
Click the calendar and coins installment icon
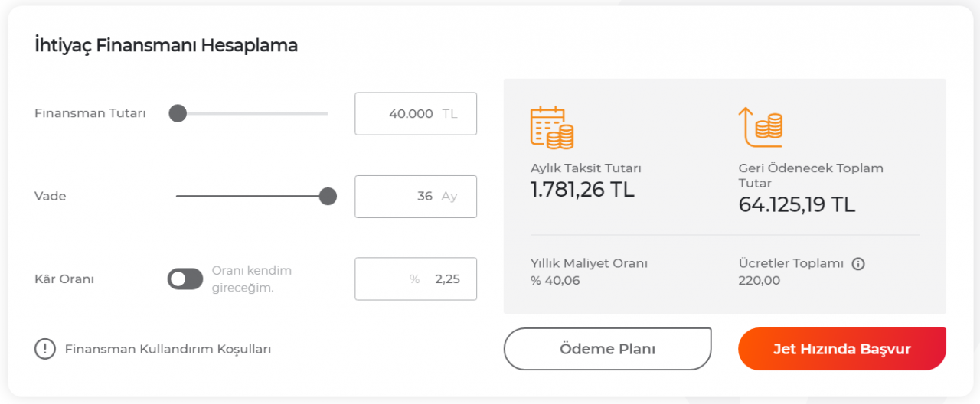pos(551,127)
